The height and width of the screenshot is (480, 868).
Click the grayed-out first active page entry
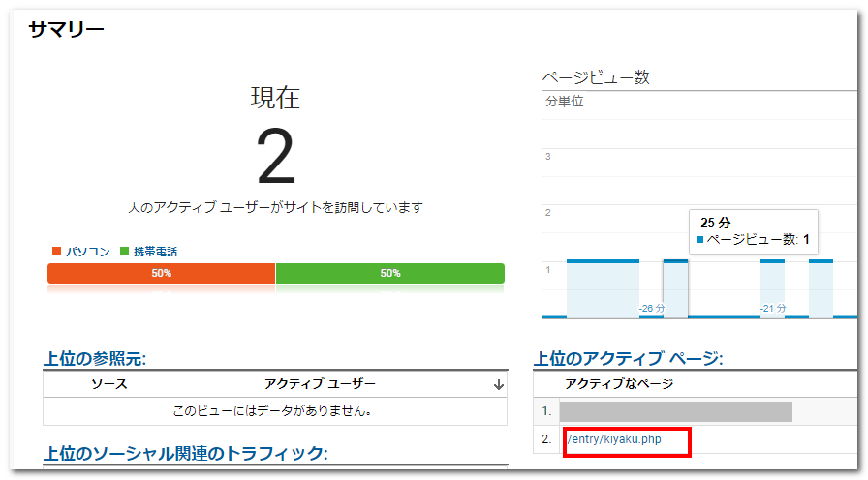(675, 412)
